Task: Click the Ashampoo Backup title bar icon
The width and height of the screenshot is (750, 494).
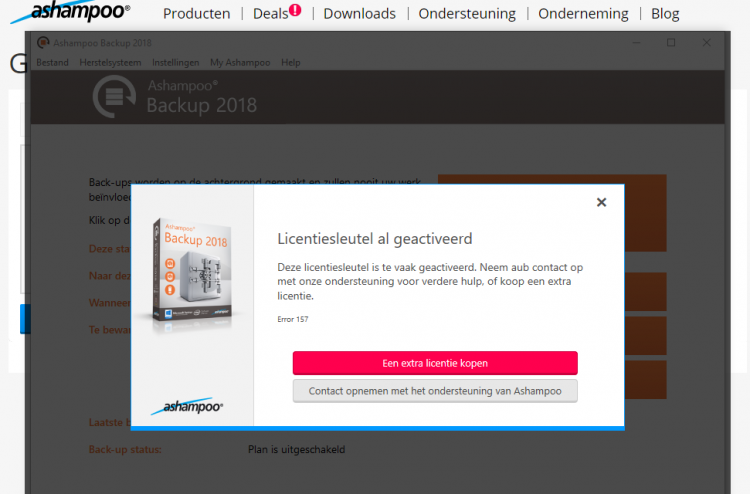Action: pyautogui.click(x=43, y=43)
